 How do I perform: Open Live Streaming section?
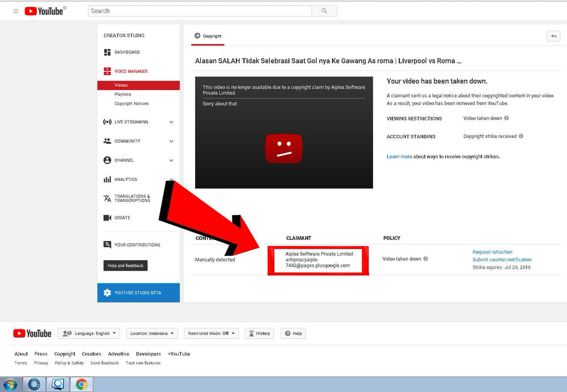(131, 122)
